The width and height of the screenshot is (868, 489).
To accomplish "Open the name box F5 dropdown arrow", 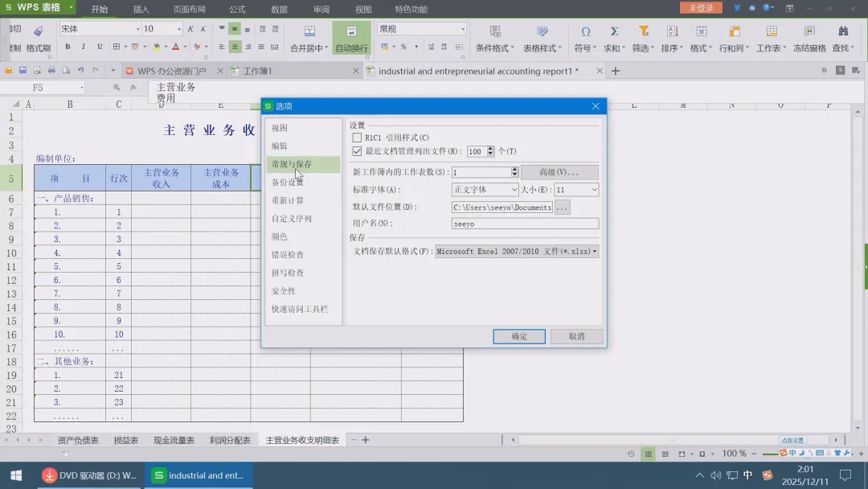I will coord(81,88).
